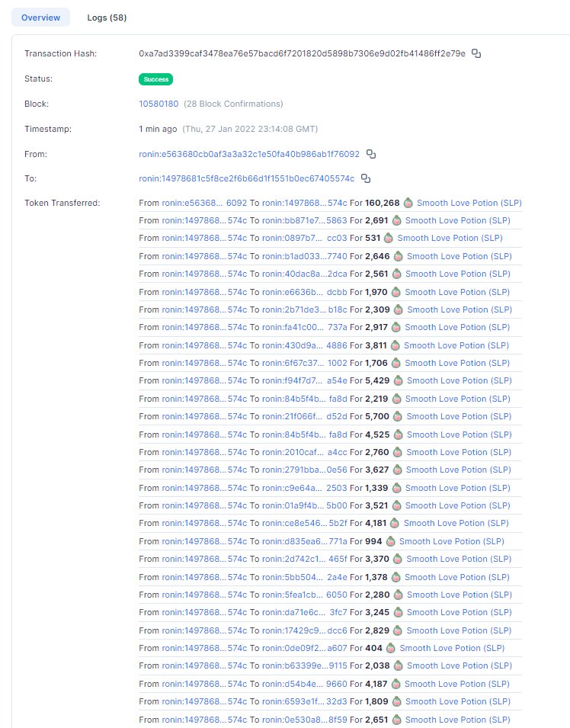Click SLP potion icon in 2,646 row
This screenshot has width=570, height=728.
pos(398,256)
